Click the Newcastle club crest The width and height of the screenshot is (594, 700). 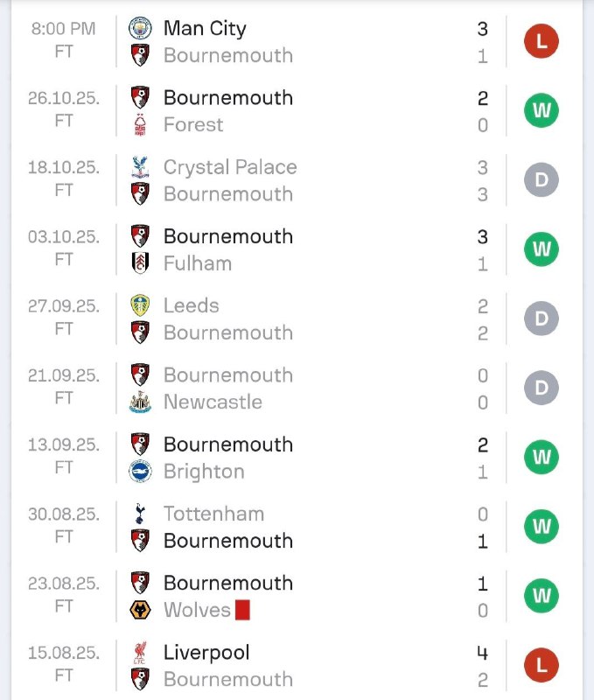coord(140,402)
